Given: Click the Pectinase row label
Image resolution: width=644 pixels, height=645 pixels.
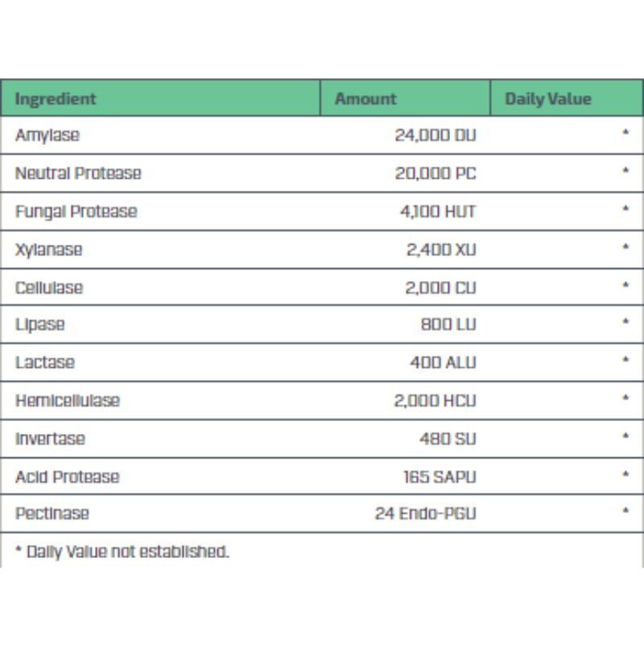Looking at the screenshot, I should 52,514.
